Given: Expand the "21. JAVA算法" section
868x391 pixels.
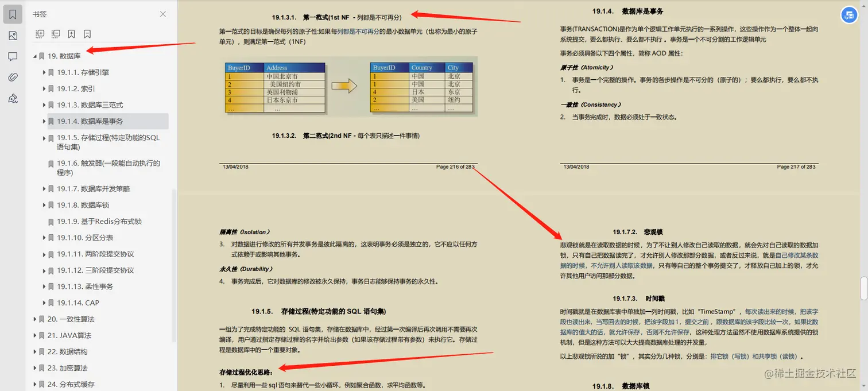Looking at the screenshot, I should [x=35, y=335].
